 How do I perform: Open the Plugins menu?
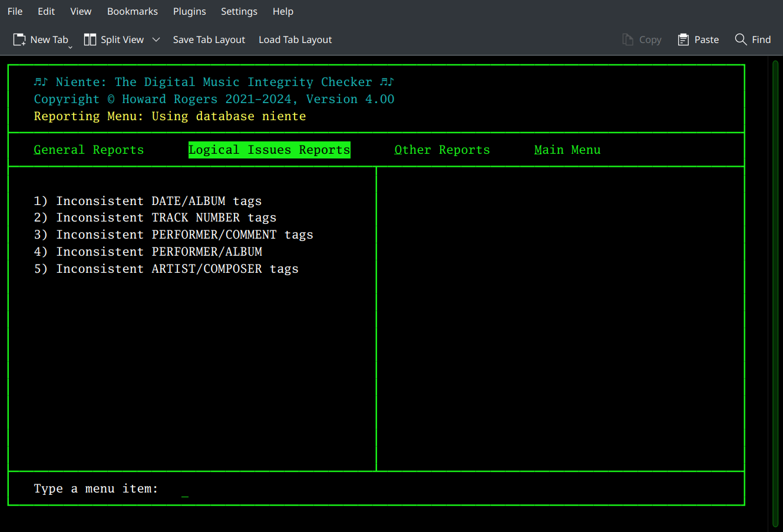coord(189,11)
